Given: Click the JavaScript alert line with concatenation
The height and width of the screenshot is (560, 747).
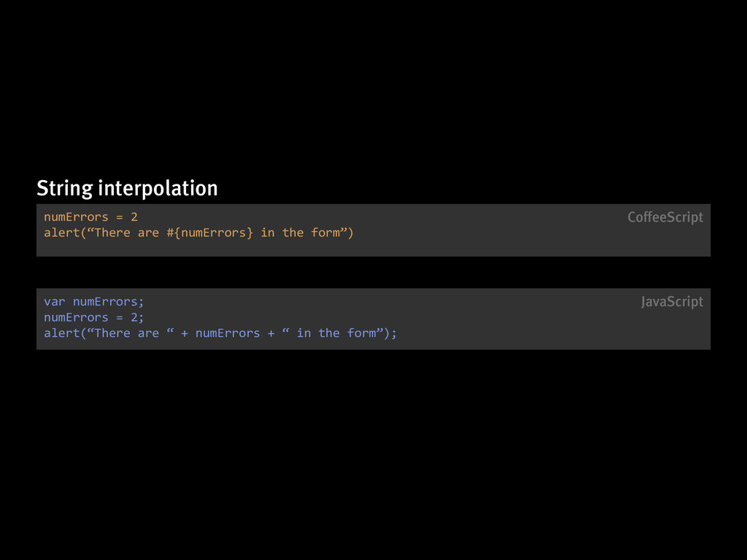Looking at the screenshot, I should (220, 333).
